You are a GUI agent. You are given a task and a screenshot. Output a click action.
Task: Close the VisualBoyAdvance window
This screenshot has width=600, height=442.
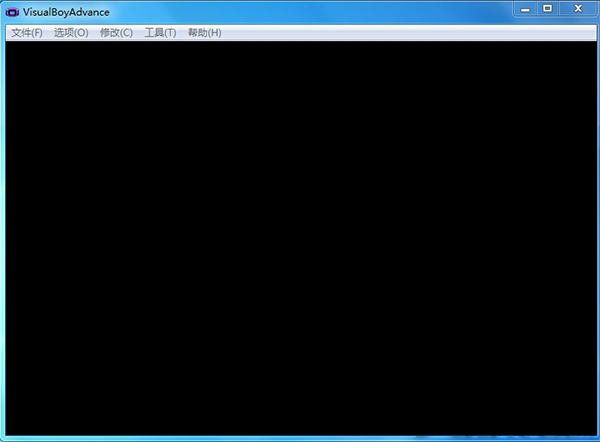(577, 9)
